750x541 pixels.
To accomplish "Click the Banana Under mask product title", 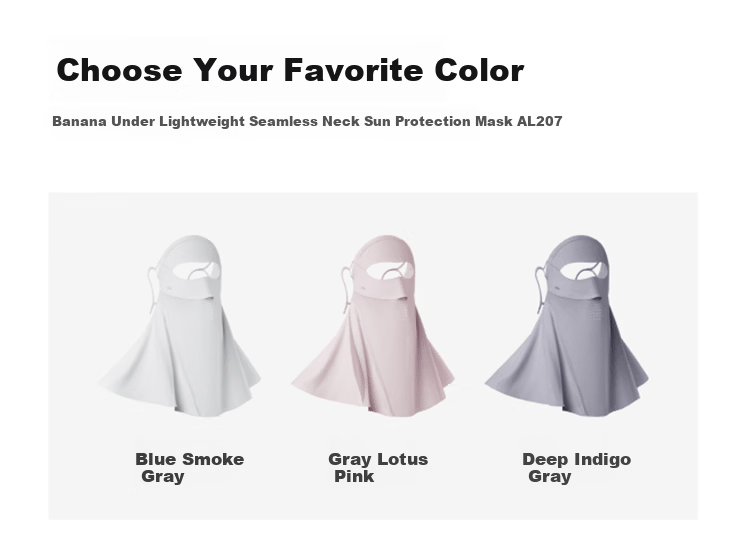I will click(307, 121).
